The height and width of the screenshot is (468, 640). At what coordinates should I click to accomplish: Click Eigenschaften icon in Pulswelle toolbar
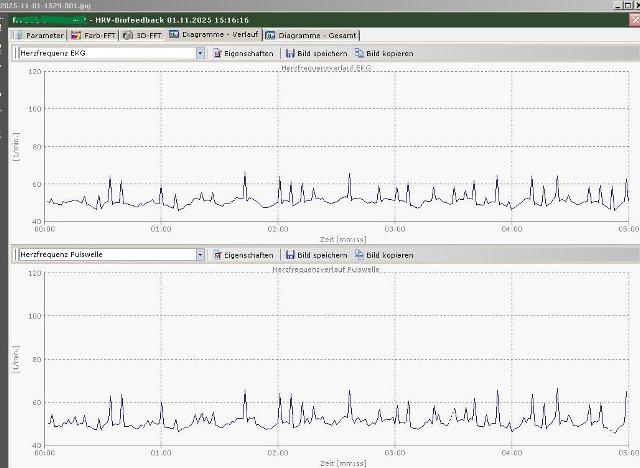217,255
